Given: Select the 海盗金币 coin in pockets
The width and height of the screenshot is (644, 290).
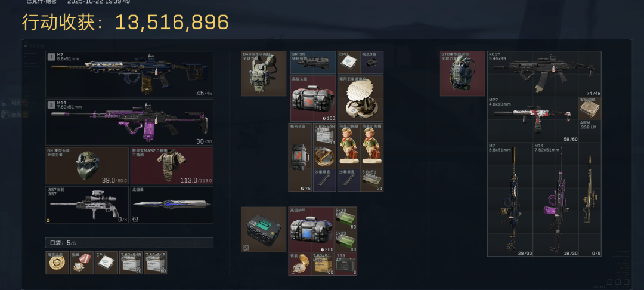Looking at the screenshot, I should [57, 263].
